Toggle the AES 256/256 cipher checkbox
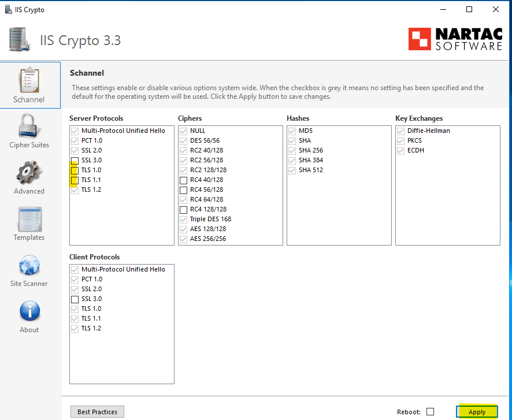 click(184, 239)
